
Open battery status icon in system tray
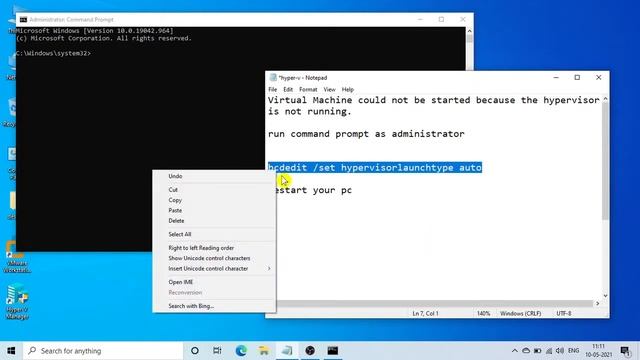point(538,351)
